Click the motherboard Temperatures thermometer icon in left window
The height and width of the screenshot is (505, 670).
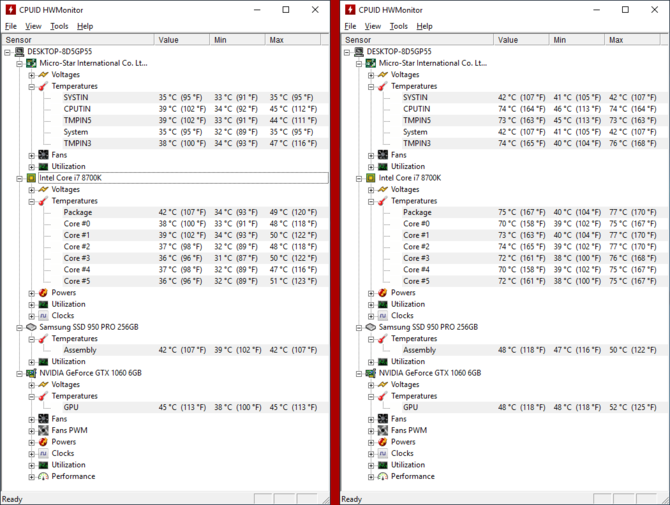[43, 86]
